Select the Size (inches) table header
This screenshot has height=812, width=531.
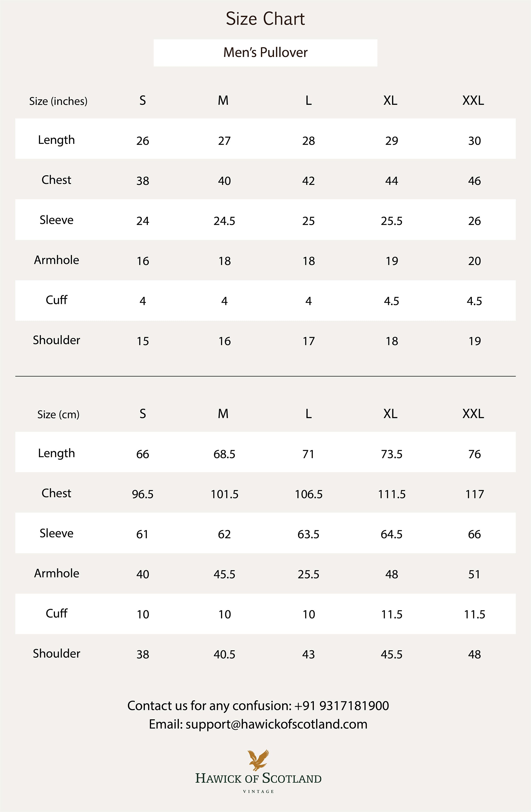pyautogui.click(x=58, y=101)
